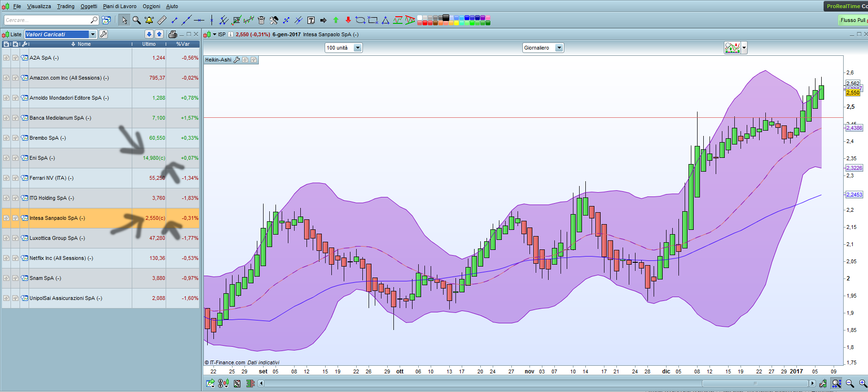
Task: Click the printer icon in Liste panel
Action: (173, 34)
